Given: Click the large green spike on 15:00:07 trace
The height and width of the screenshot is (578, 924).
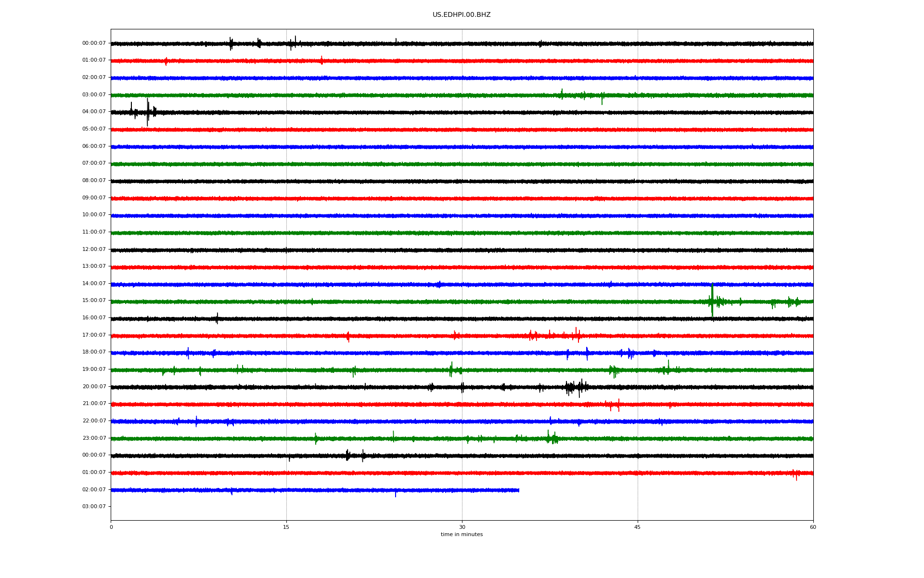Looking at the screenshot, I should (712, 301).
